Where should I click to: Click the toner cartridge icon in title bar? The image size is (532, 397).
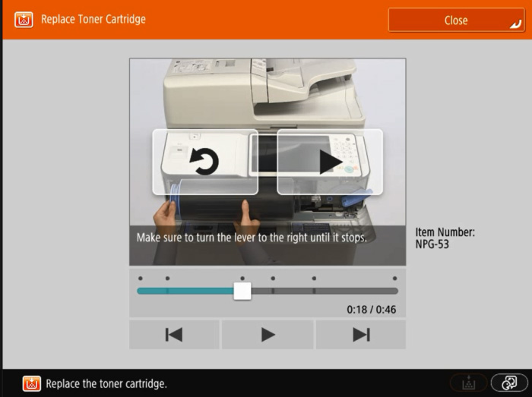24,20
